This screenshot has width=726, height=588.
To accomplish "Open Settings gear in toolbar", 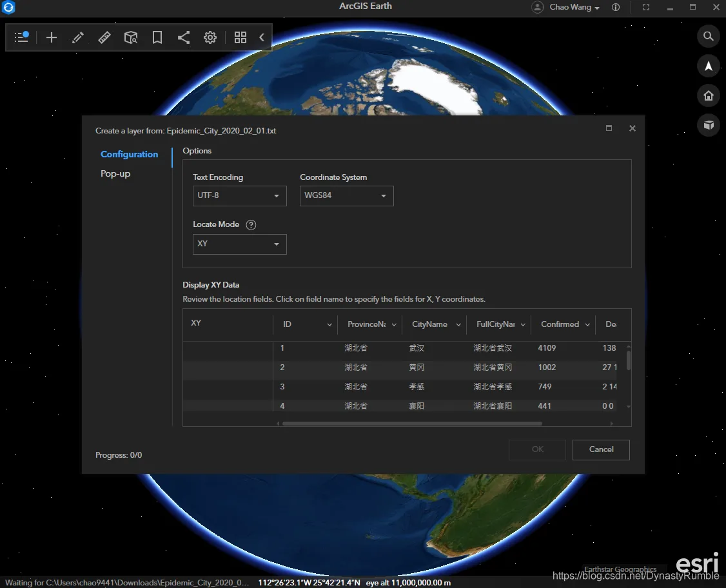I will click(x=210, y=37).
